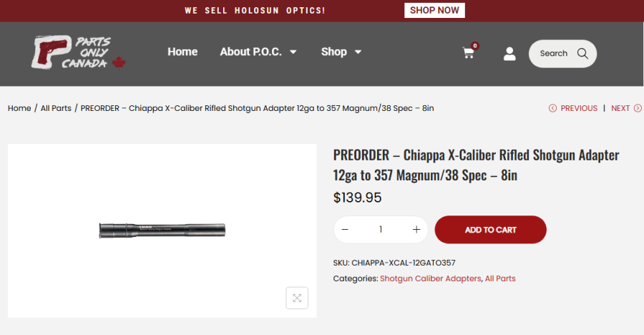Click the next product arrow icon

[638, 109]
